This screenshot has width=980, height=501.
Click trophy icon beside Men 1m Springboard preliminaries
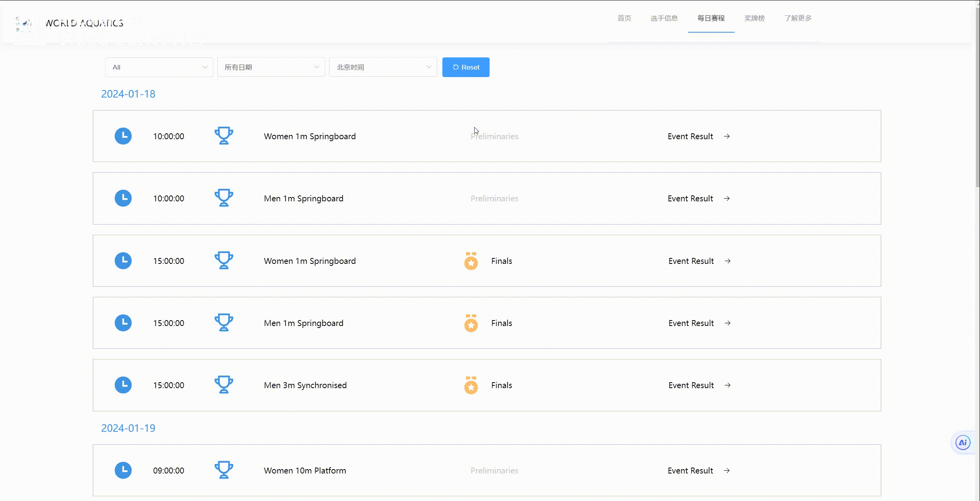(224, 198)
